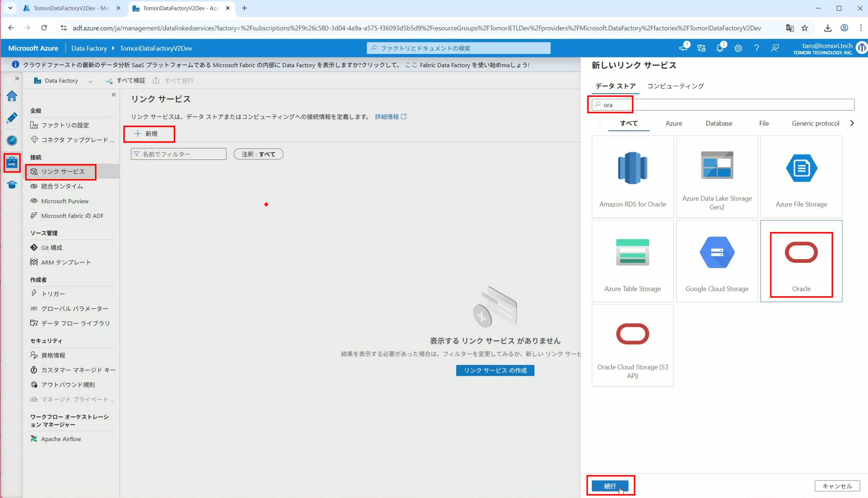868x498 pixels.
Task: Choose Oracle Cloud Storage (S3 API) tile
Action: (633, 345)
